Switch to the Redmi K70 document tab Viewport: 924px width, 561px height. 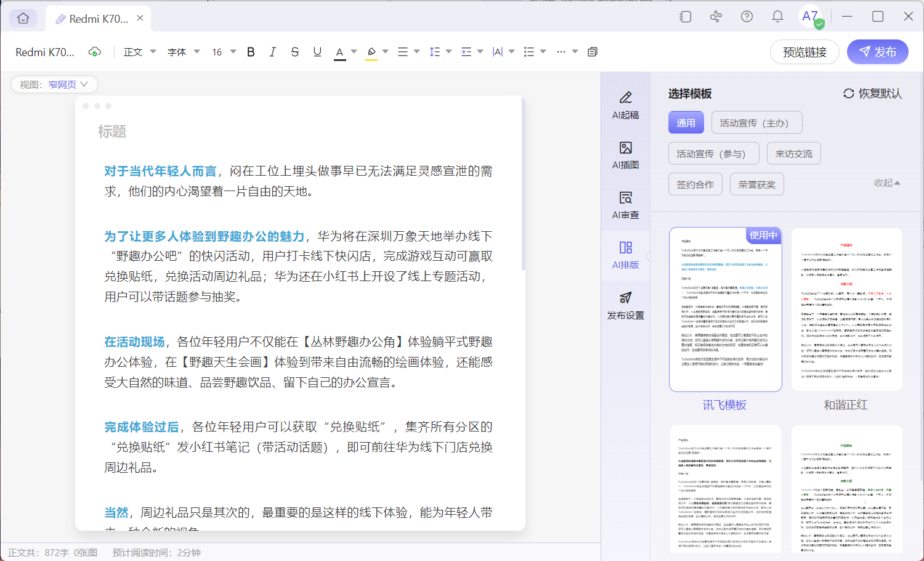coord(94,18)
